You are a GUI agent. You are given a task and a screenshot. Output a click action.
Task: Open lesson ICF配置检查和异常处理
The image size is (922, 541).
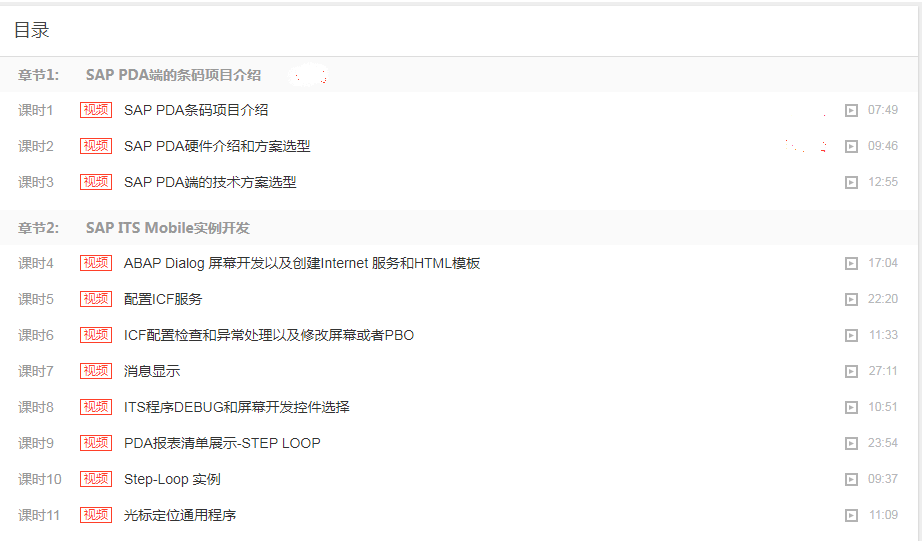pyautogui.click(x=269, y=335)
